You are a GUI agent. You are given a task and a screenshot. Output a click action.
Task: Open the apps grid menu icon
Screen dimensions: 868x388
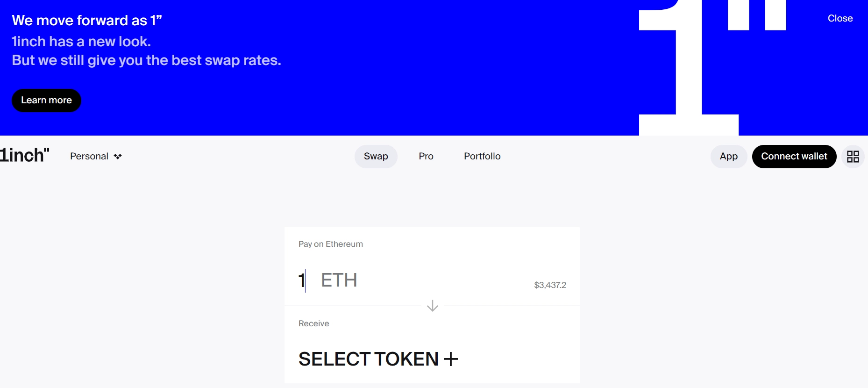coord(853,157)
